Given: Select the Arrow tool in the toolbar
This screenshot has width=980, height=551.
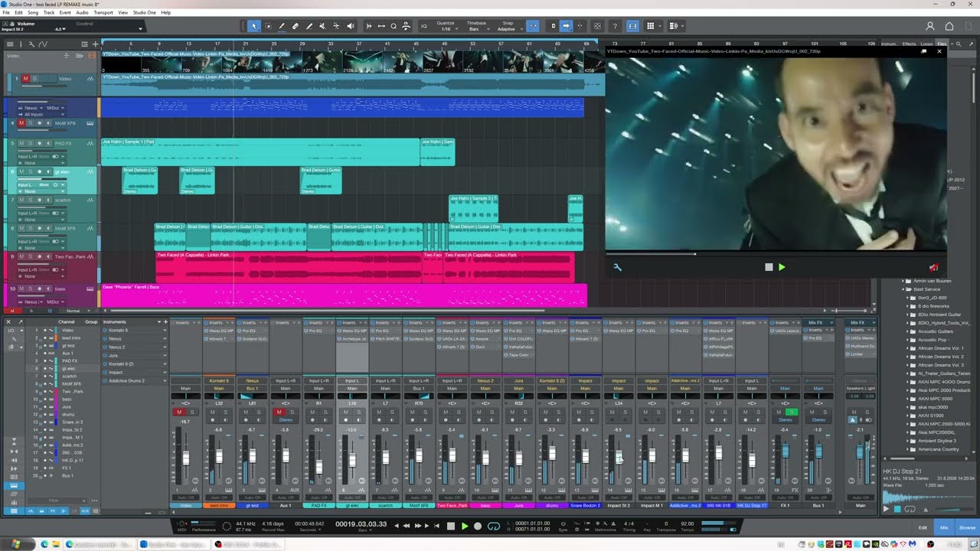Looking at the screenshot, I should pos(254,26).
